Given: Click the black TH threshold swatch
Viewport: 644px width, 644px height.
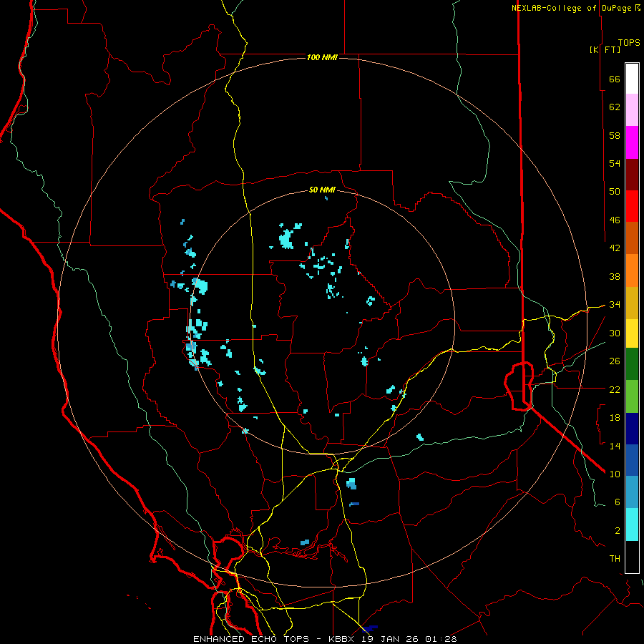Looking at the screenshot, I should pos(632,557).
